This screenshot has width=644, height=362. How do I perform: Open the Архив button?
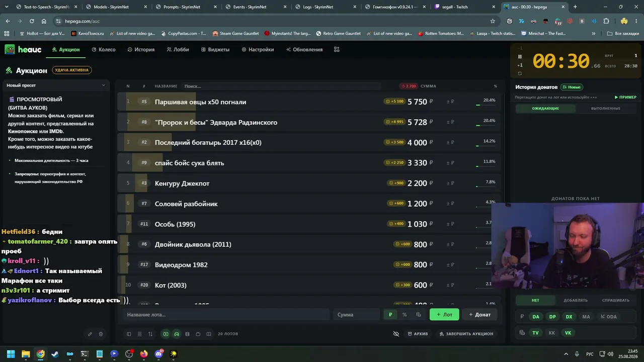tap(418, 334)
